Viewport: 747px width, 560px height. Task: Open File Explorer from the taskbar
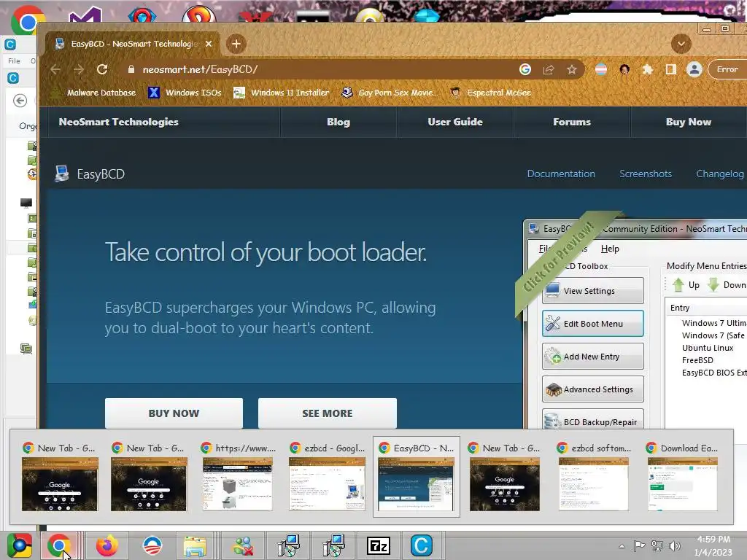[x=196, y=545]
